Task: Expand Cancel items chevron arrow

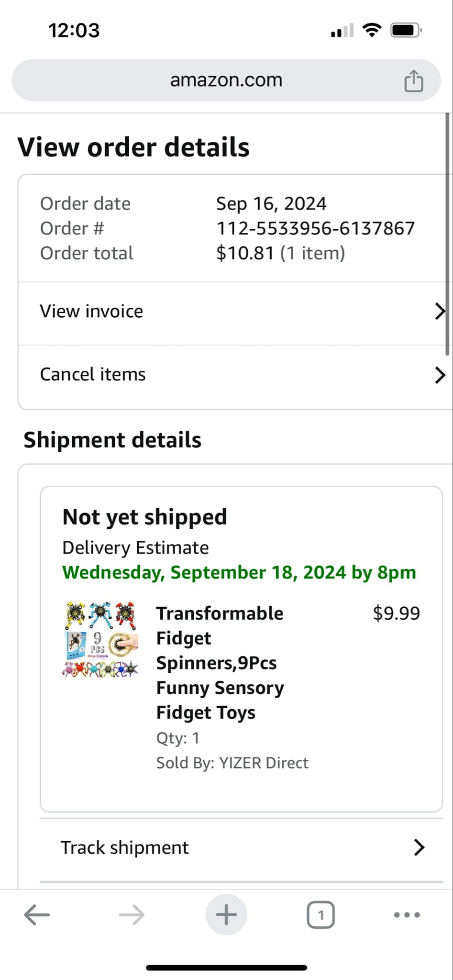Action: point(440,375)
